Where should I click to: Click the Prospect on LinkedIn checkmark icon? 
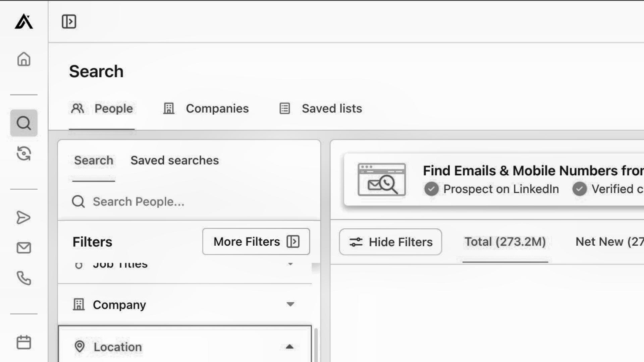pyautogui.click(x=431, y=189)
